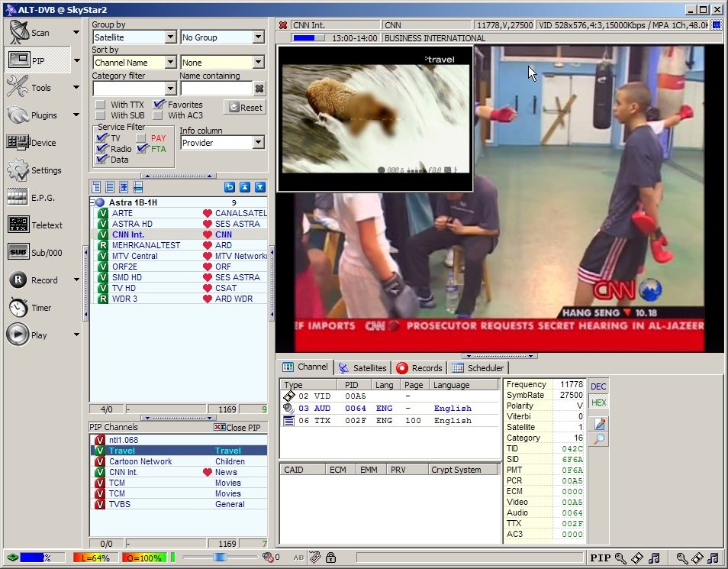Switch to the Channel tab
Viewport: 728px width, 569px height.
pos(305,367)
